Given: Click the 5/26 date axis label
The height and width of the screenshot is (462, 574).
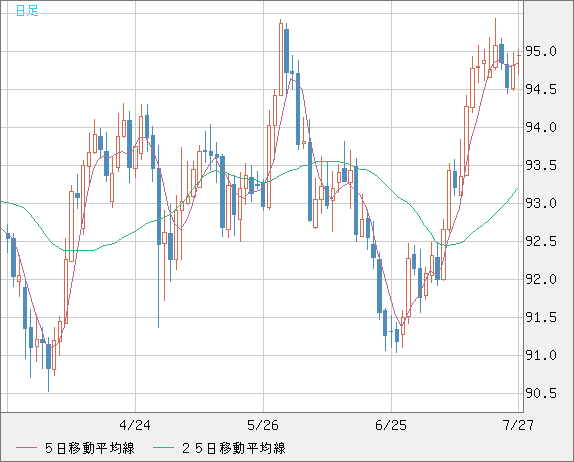Looking at the screenshot, I should [x=263, y=425].
